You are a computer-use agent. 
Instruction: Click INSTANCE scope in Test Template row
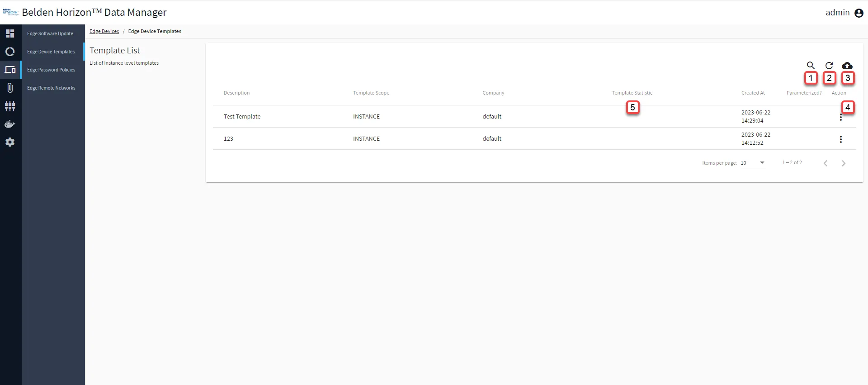coord(366,117)
